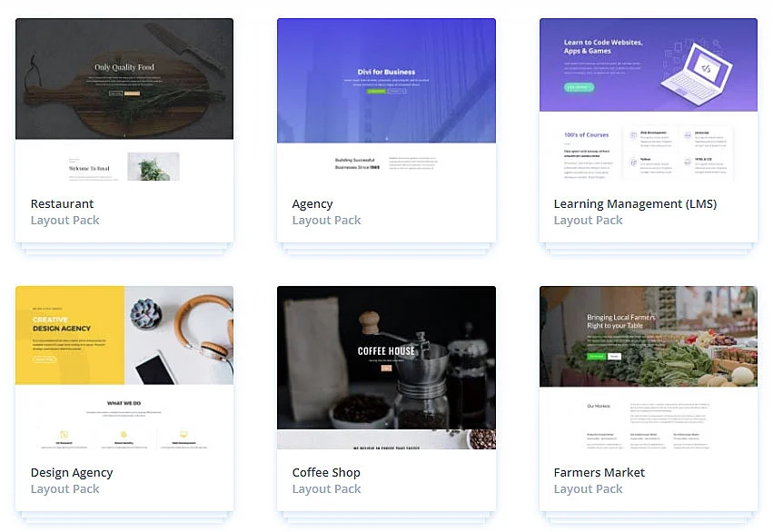
Task: Select the HTML & CSS course icon
Action: [687, 162]
